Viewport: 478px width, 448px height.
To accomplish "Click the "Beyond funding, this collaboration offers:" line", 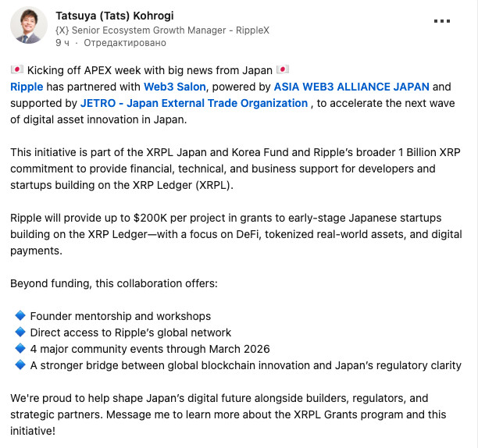I will (113, 283).
